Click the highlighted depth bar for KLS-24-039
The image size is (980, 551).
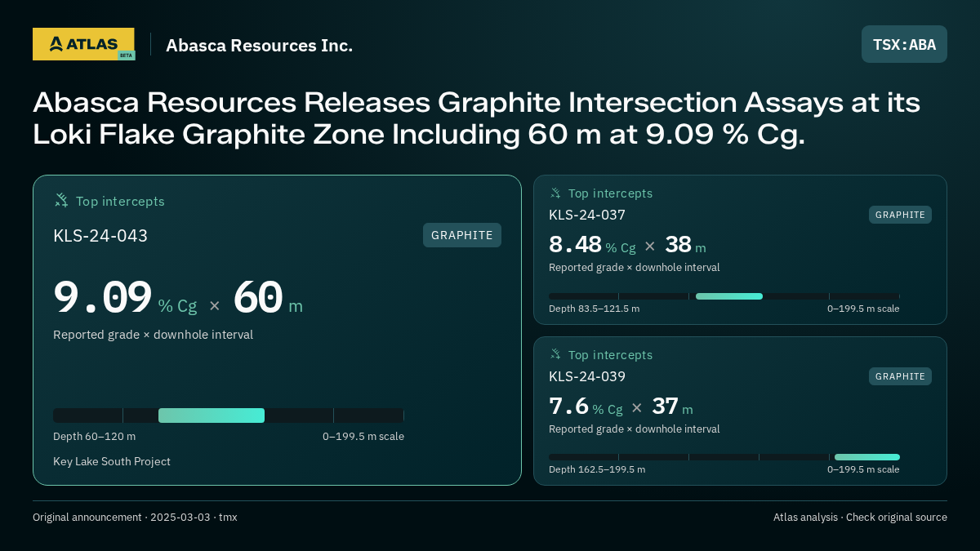pyautogui.click(x=867, y=457)
